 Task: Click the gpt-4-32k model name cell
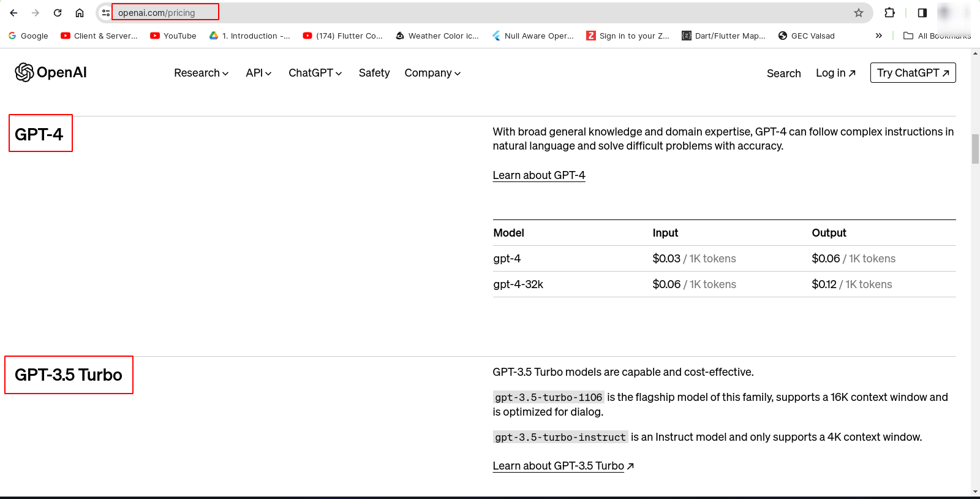[518, 284]
